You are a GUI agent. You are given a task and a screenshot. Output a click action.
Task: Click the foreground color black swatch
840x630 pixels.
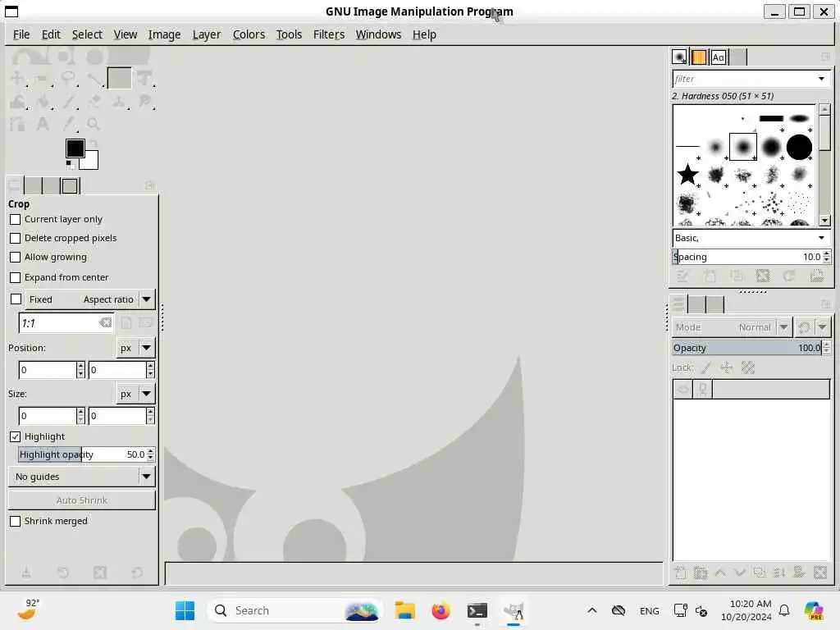75,148
